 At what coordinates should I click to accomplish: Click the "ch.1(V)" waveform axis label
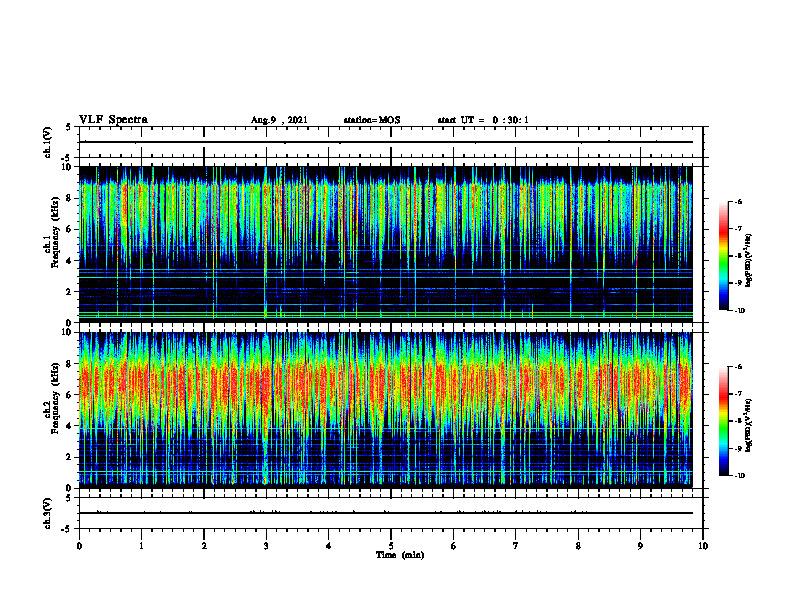tap(47, 142)
